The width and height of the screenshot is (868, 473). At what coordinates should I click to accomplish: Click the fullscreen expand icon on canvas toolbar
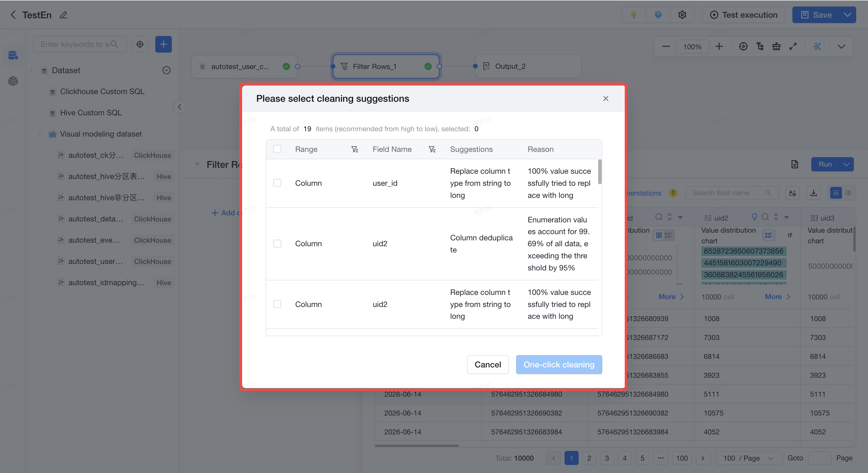click(x=793, y=47)
